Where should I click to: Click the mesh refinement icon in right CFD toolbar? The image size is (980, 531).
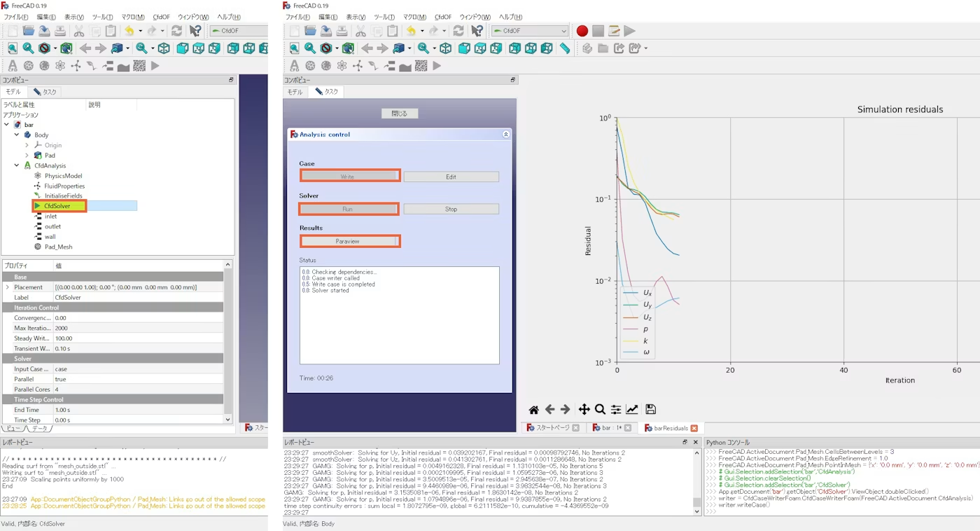[326, 66]
